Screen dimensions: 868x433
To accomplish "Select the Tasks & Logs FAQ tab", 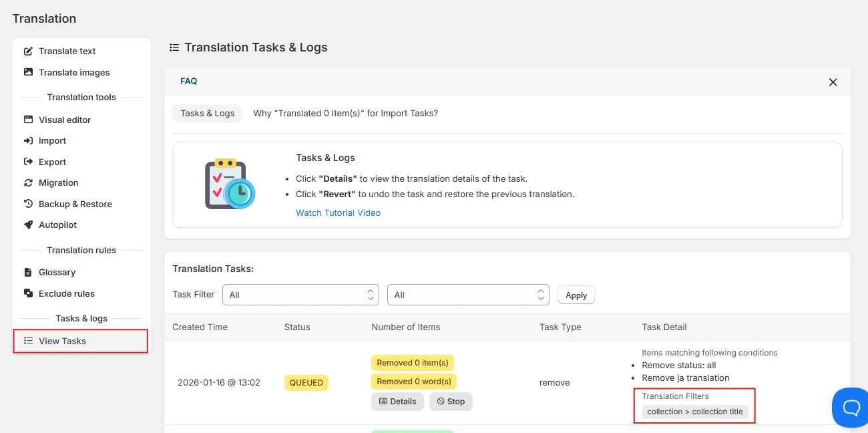I will (208, 114).
